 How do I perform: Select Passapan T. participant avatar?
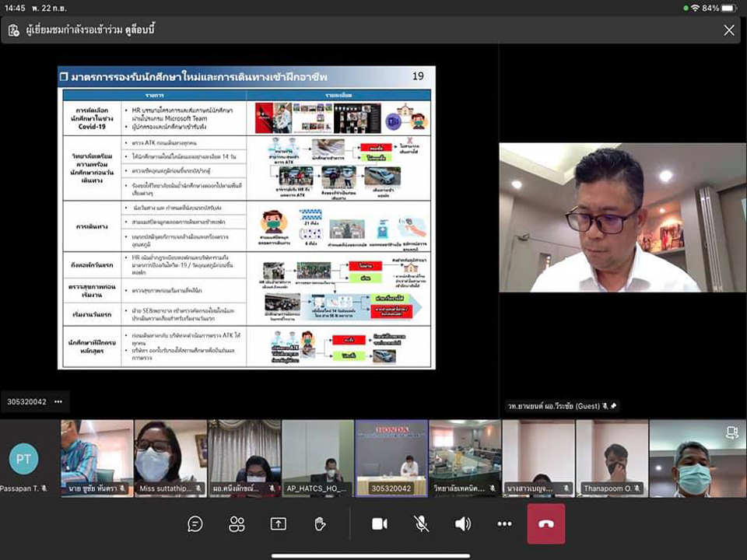click(23, 459)
